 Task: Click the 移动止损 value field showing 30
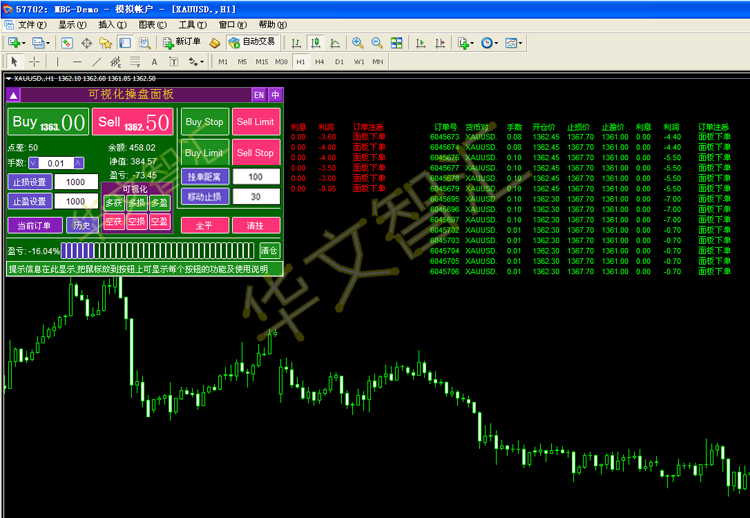(256, 197)
